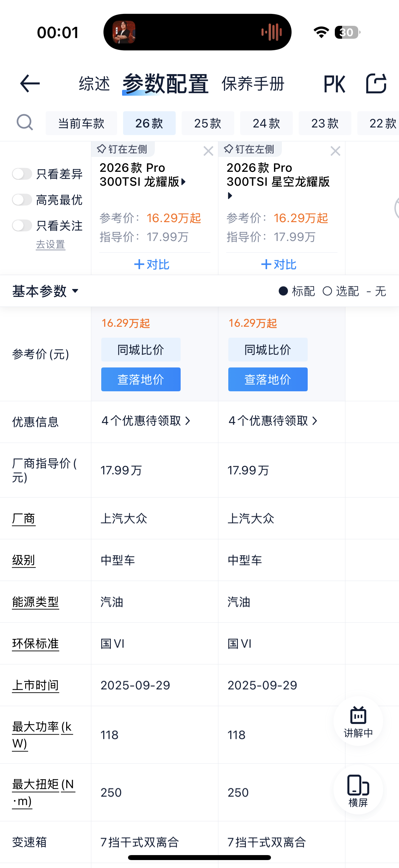The height and width of the screenshot is (868, 399).
Task: Tap the search magnifier icon
Action: pos(24,122)
